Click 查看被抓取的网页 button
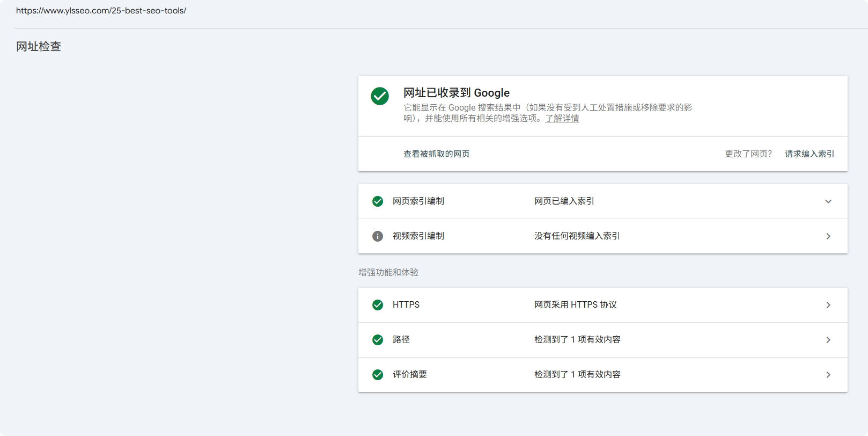Screen dimensions: 868x436 (437, 154)
